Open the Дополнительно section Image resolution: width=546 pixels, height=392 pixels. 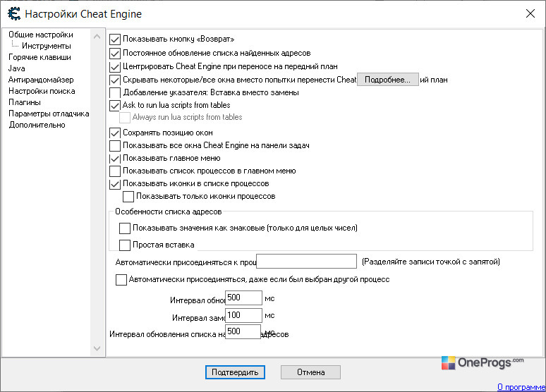point(37,125)
